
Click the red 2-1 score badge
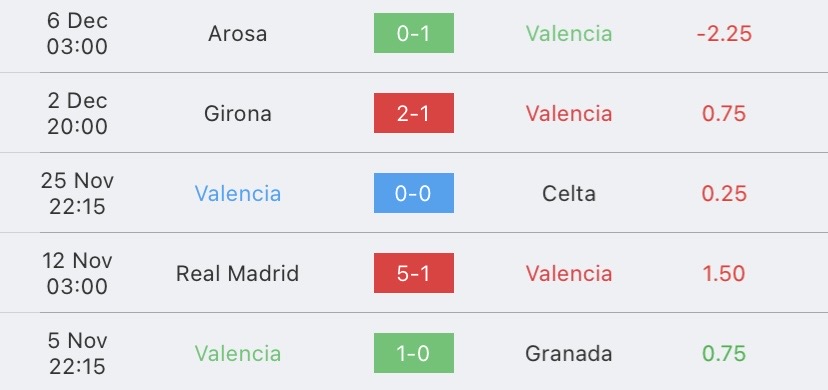[x=413, y=113]
